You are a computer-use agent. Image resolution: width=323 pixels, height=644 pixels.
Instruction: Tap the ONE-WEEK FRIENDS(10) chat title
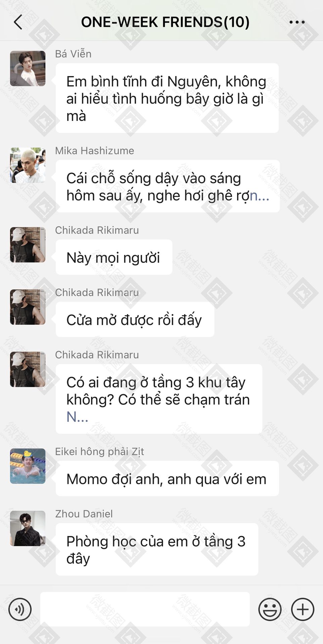point(165,22)
